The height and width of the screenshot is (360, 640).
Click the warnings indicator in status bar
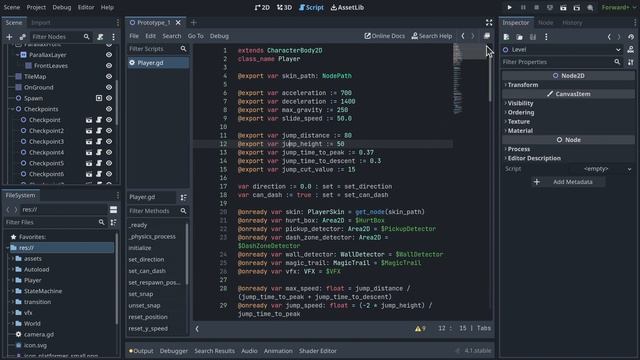(x=420, y=328)
